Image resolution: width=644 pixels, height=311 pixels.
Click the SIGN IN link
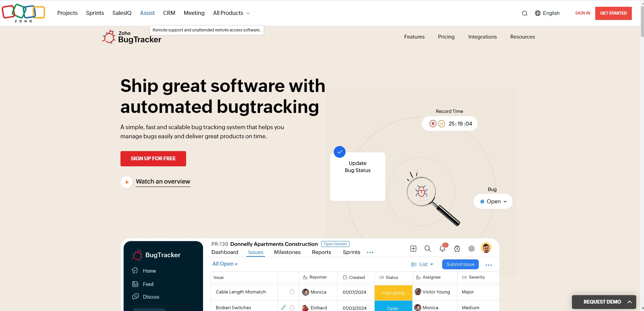pyautogui.click(x=582, y=13)
